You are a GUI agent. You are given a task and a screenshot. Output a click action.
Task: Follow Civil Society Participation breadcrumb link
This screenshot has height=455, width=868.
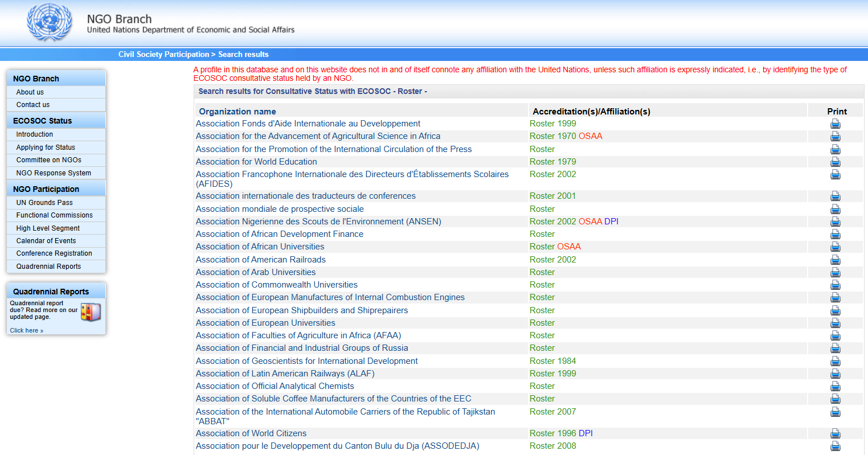coord(163,55)
